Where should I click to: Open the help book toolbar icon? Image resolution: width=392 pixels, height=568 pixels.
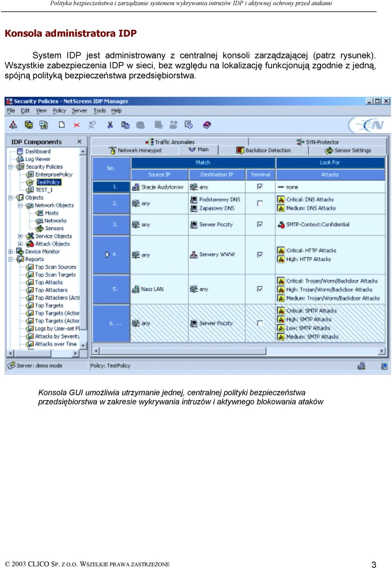207,125
